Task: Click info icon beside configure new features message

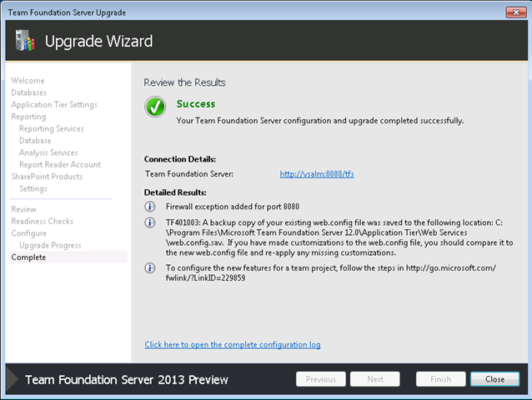Action: [150, 268]
